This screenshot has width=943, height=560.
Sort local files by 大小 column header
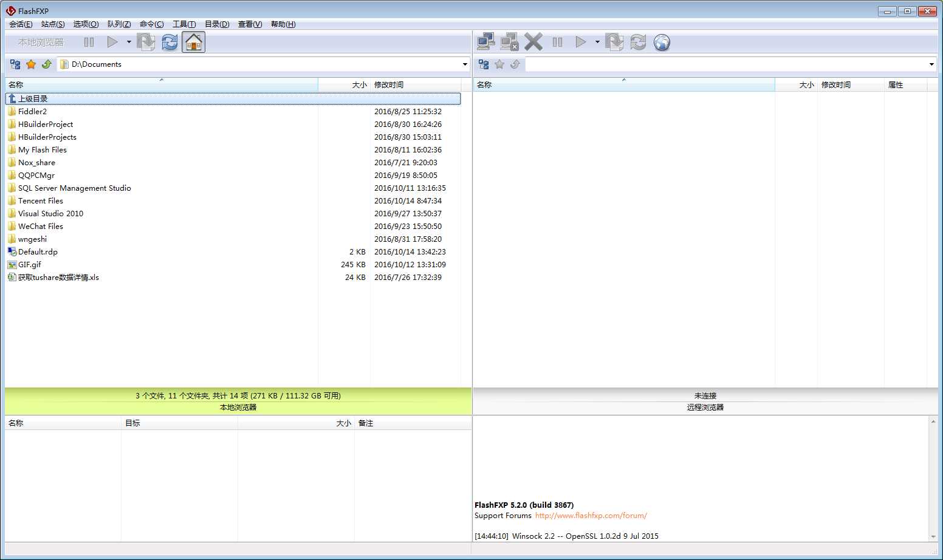(345, 85)
